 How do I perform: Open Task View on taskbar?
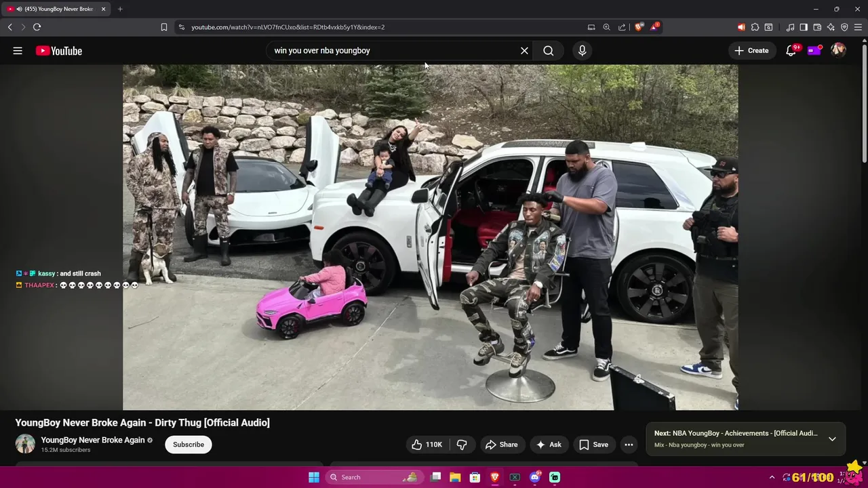(436, 477)
